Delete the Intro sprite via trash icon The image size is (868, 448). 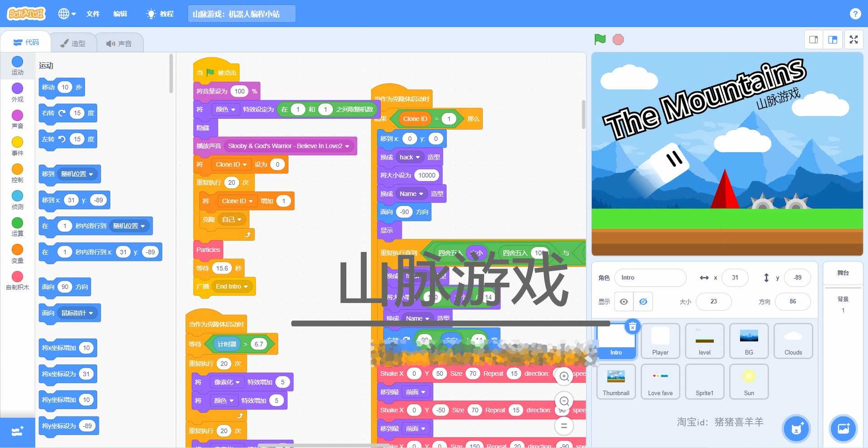click(x=632, y=326)
